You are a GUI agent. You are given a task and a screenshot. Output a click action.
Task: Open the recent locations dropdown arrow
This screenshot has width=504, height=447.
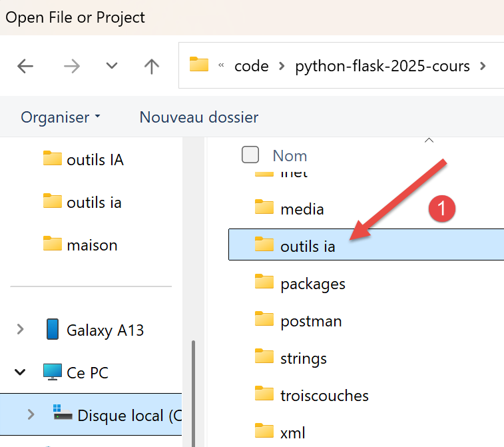click(x=112, y=66)
